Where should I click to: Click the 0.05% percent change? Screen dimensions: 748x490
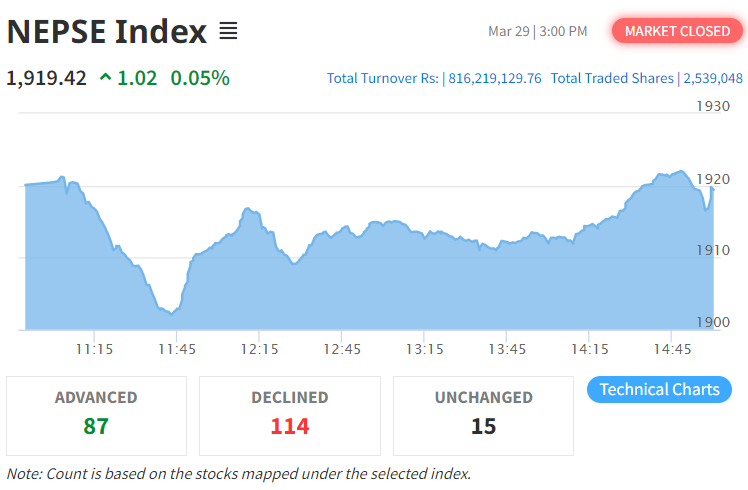200,78
